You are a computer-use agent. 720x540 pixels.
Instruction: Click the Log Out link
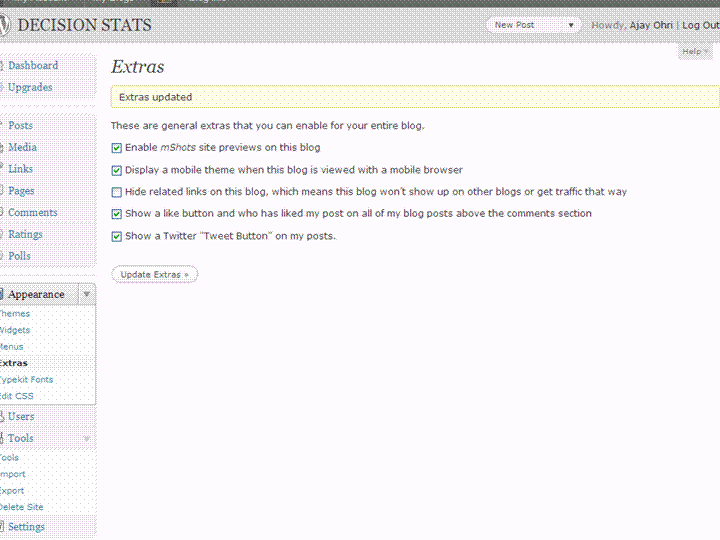tap(699, 25)
